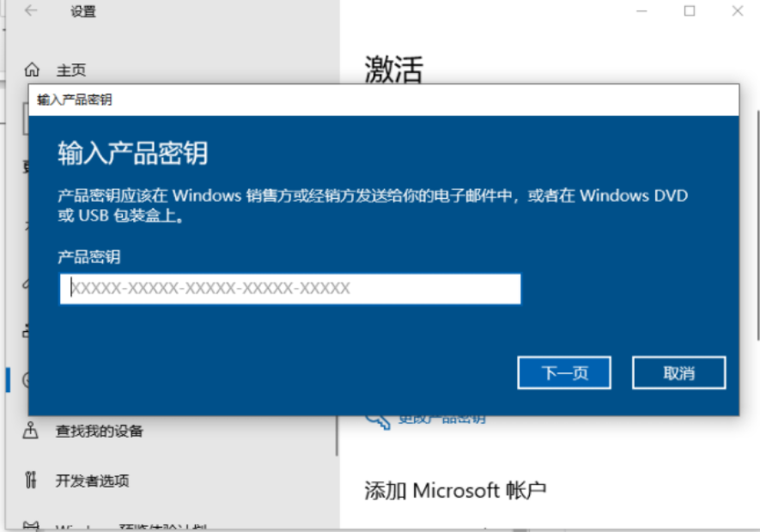Image resolution: width=760 pixels, height=532 pixels.
Task: Minimize the Settings window
Action: coord(641,10)
